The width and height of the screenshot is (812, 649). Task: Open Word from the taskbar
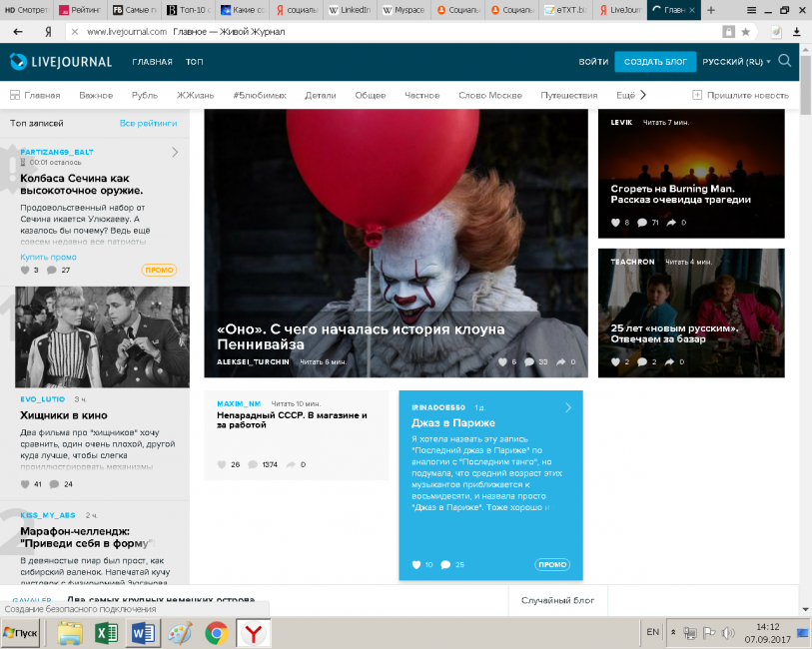click(143, 633)
